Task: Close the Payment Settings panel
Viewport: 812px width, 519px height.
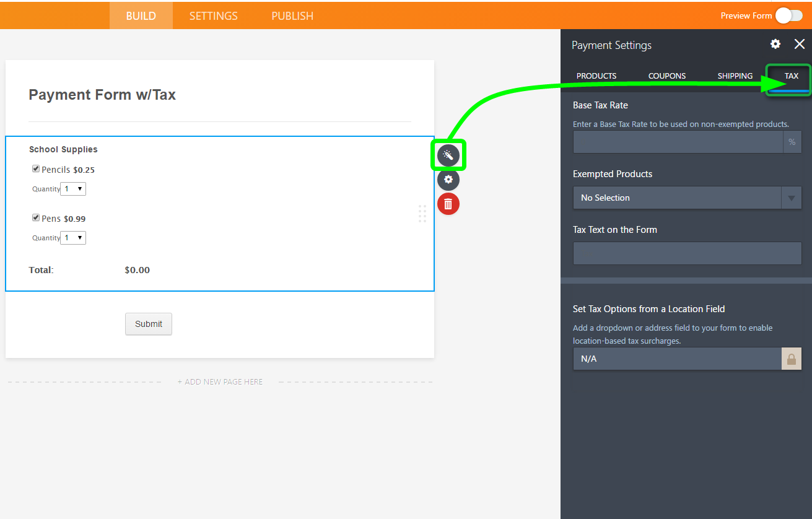Action: (x=800, y=44)
